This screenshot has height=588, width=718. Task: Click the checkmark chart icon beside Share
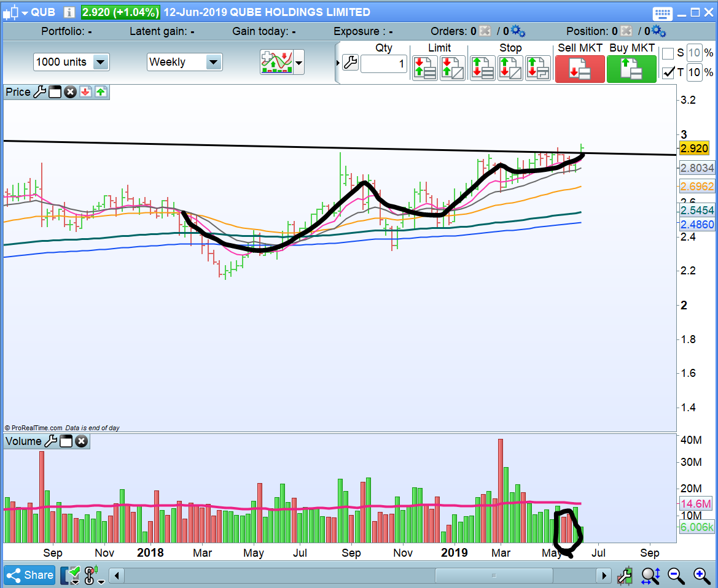coord(71,575)
